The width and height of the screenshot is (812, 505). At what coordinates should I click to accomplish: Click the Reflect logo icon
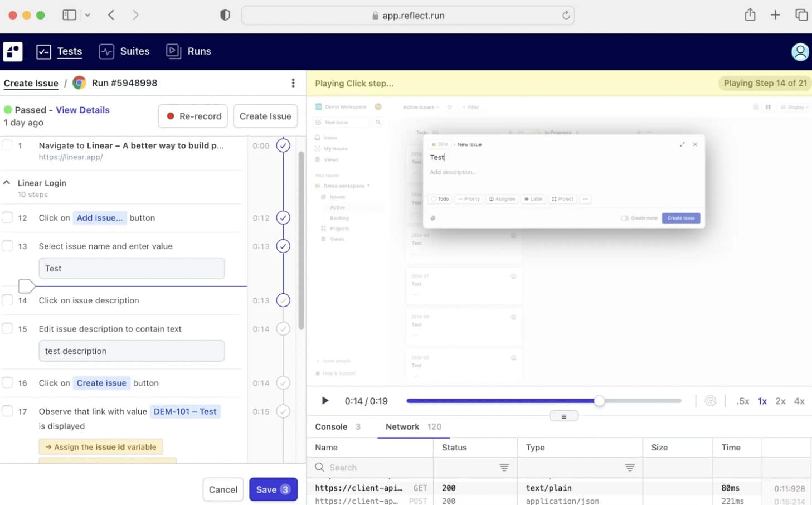(x=13, y=51)
